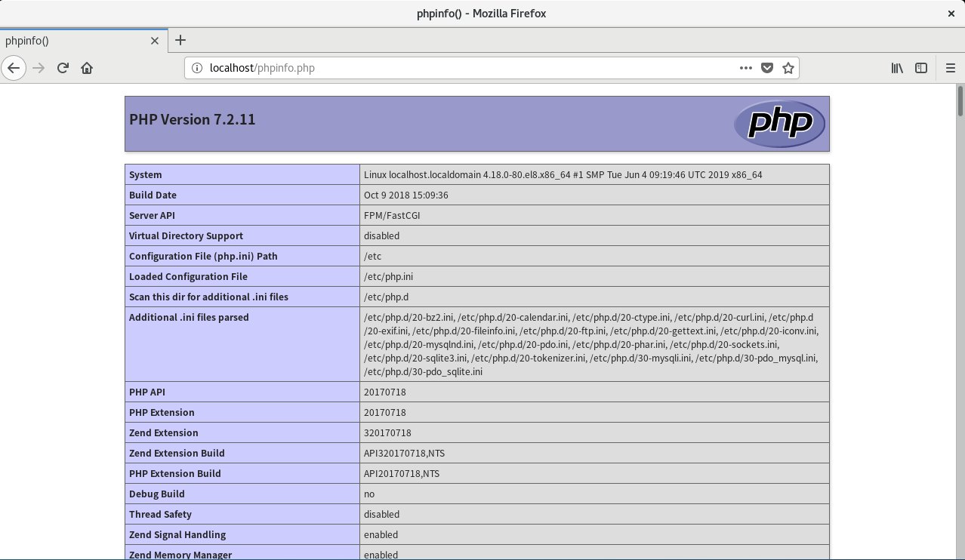Click the 'API20170718,NTS' value
The image size is (965, 560).
402,473
